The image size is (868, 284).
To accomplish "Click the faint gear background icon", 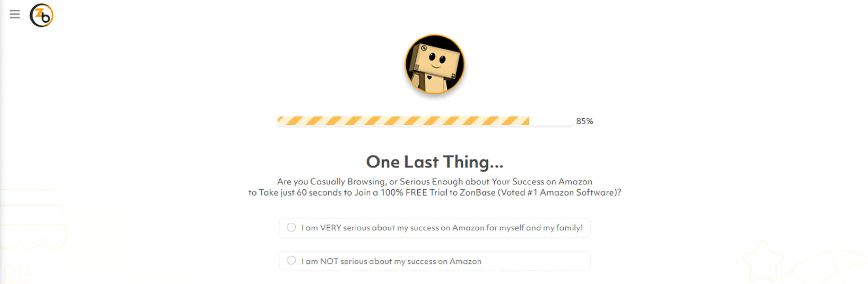I will point(96,241).
